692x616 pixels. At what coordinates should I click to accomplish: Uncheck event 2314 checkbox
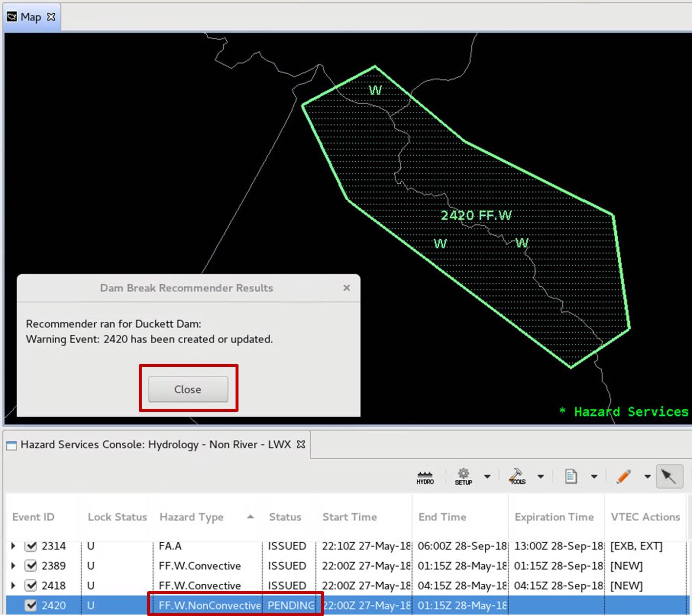coord(31,546)
